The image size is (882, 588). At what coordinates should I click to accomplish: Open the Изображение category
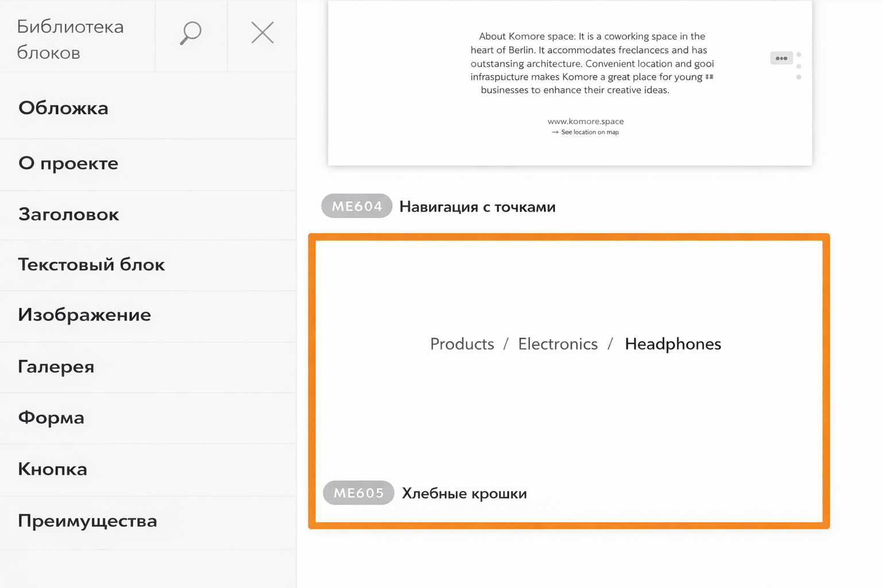point(148,315)
